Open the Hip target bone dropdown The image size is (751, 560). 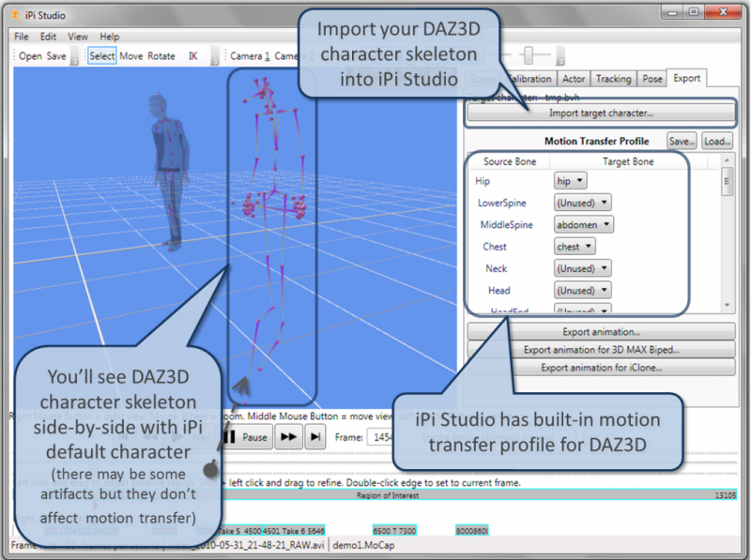tap(570, 181)
